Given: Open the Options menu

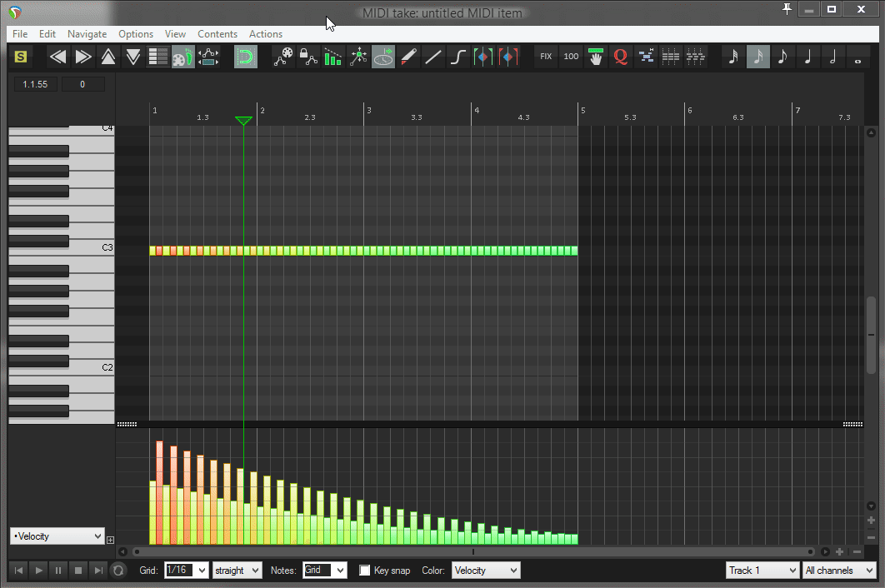Looking at the screenshot, I should [x=136, y=34].
